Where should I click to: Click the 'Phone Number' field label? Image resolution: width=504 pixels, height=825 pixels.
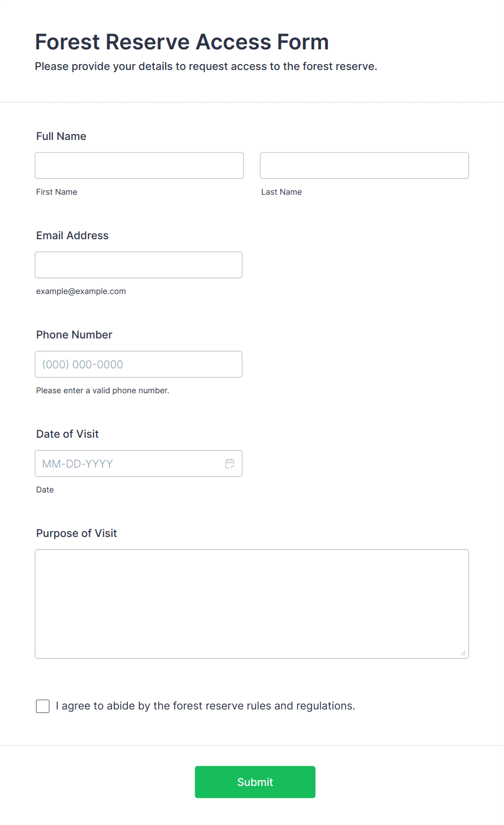click(x=74, y=335)
